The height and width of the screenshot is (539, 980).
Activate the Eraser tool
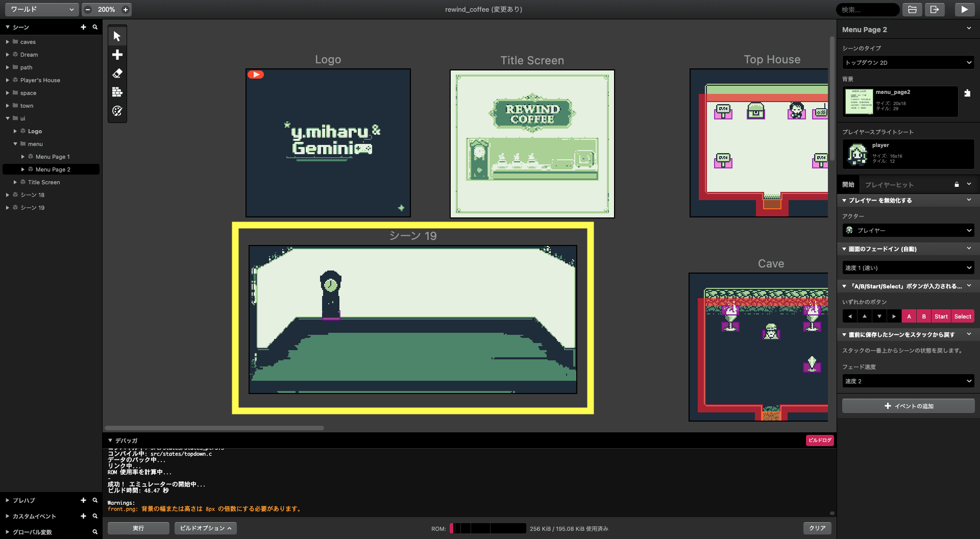(x=117, y=73)
